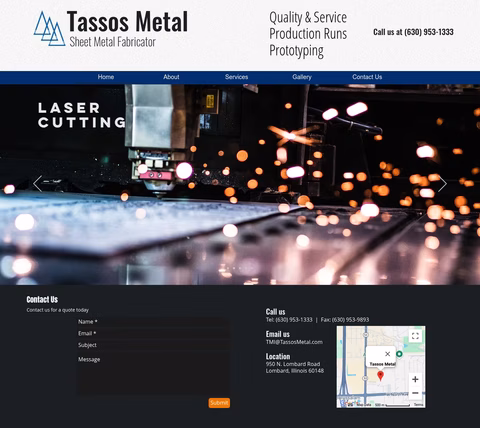480x428 pixels.
Task: Zoom in on the map
Action: tap(415, 379)
